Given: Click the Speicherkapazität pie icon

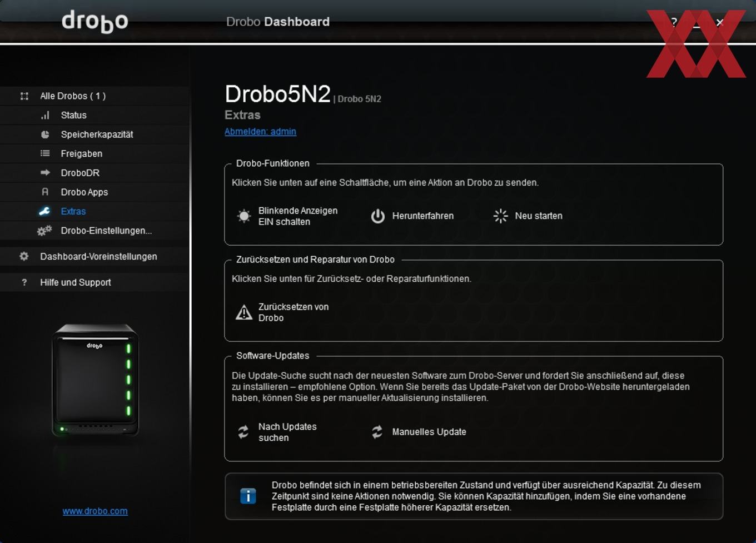Looking at the screenshot, I should tap(45, 134).
